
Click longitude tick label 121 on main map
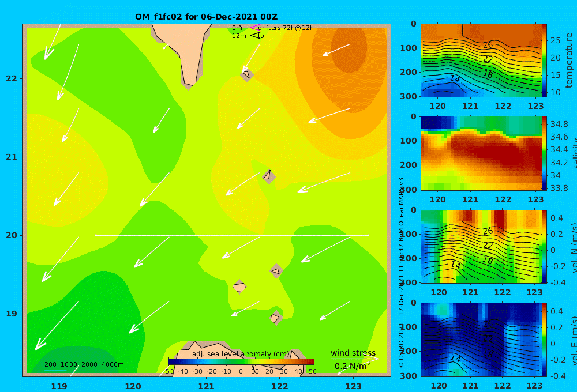click(207, 386)
